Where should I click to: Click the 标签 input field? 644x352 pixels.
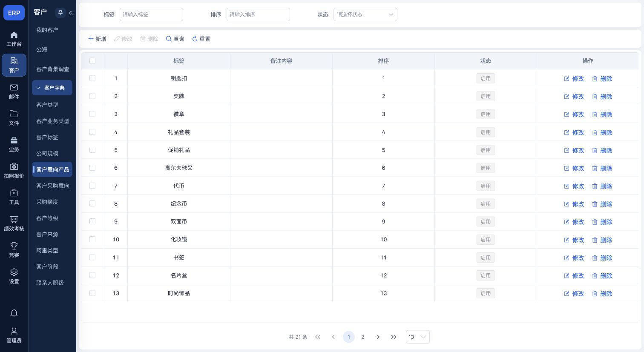coord(151,14)
